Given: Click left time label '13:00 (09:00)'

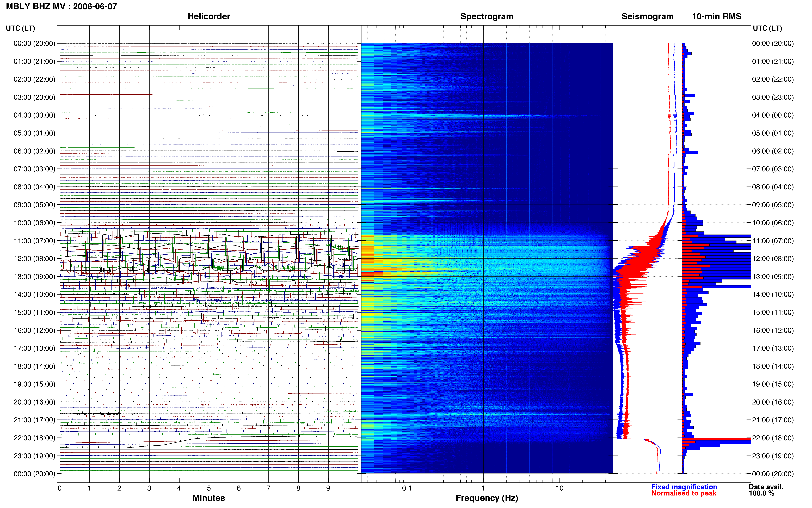Looking at the screenshot, I should 34,277.
